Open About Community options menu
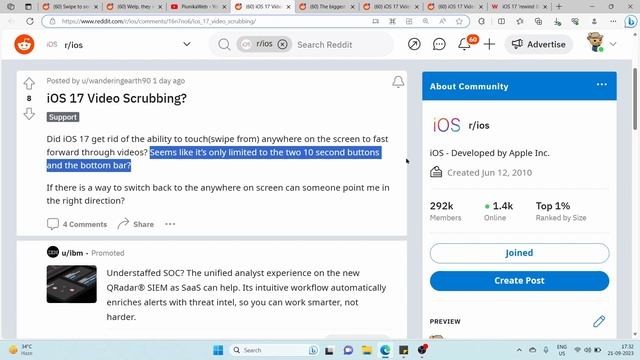Image resolution: width=640 pixels, height=360 pixels. tap(602, 84)
